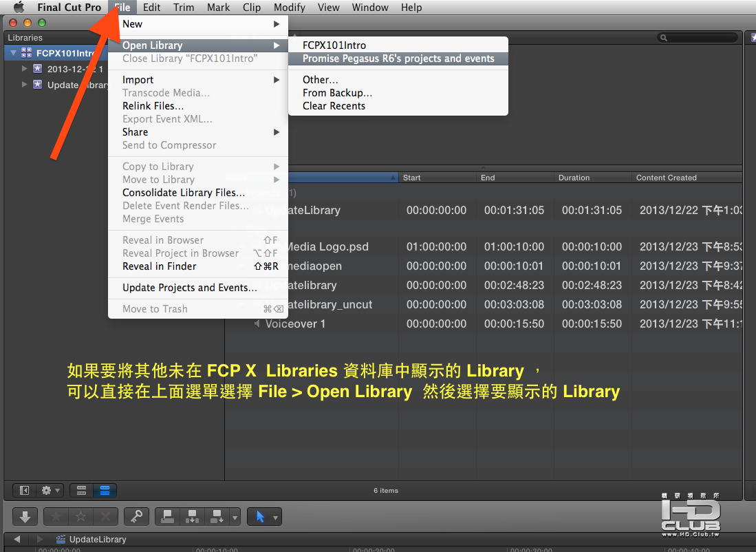The image size is (756, 552).
Task: Open the Edit menu
Action: coord(151,8)
